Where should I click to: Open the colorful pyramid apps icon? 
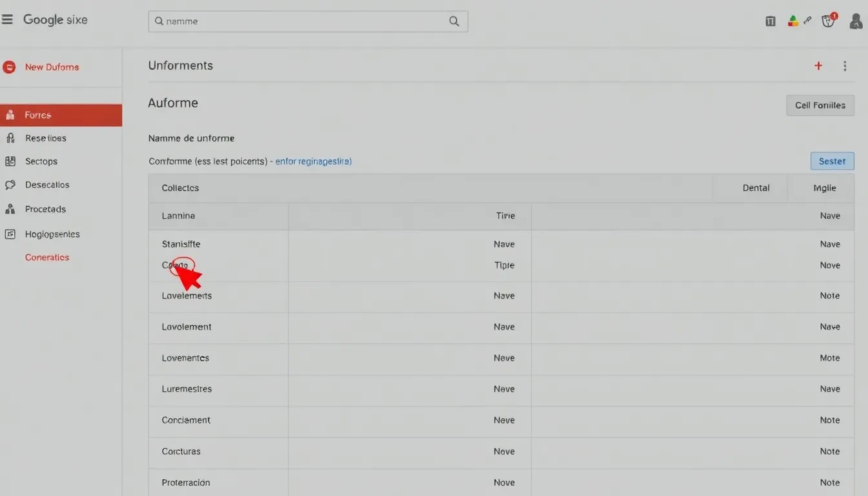coord(793,21)
